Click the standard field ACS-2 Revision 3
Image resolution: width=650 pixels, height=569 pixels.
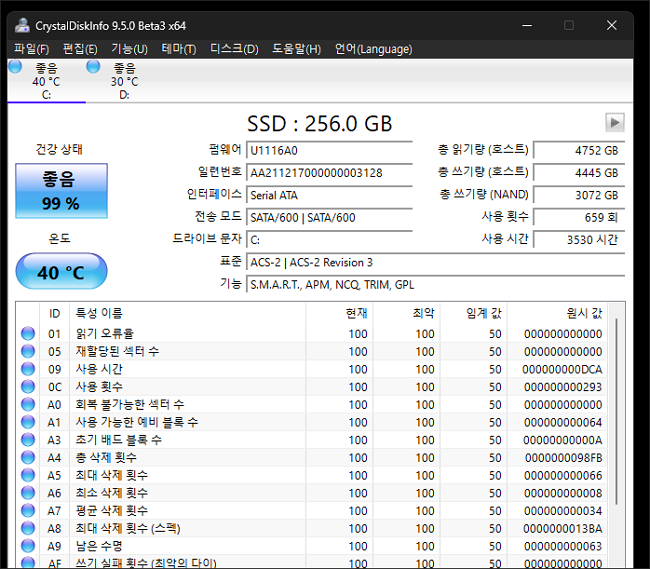pos(436,262)
